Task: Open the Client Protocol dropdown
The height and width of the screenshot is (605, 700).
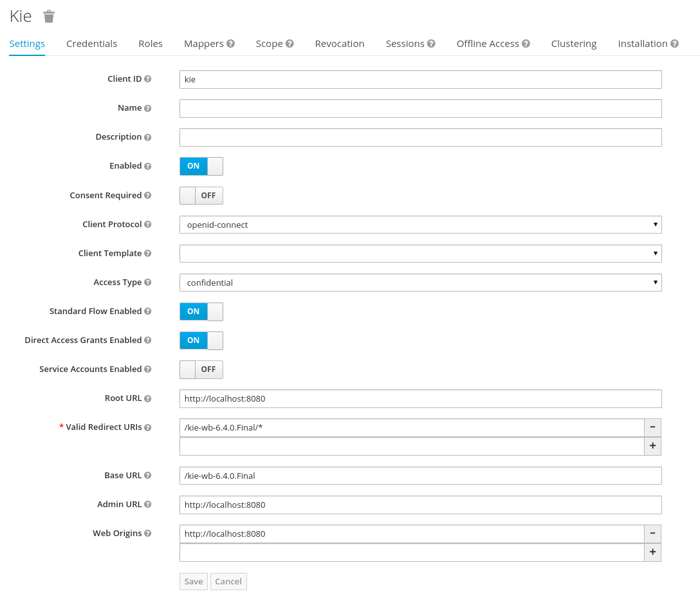Action: [x=420, y=225]
